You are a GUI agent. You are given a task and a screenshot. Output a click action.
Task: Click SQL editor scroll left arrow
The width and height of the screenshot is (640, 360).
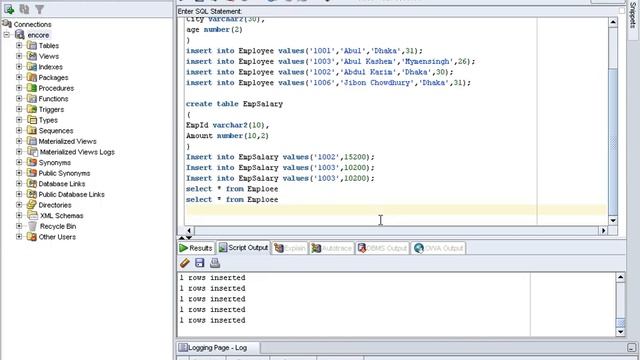pyautogui.click(x=189, y=231)
